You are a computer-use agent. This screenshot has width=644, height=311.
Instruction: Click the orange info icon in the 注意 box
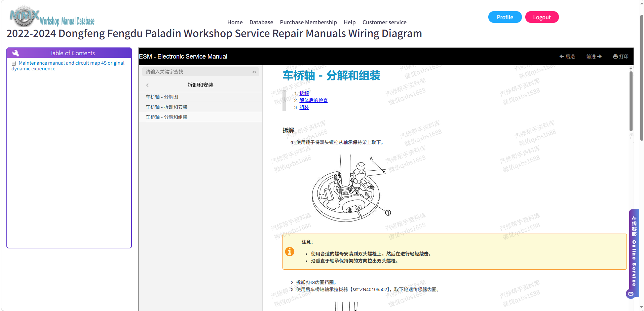tap(290, 251)
